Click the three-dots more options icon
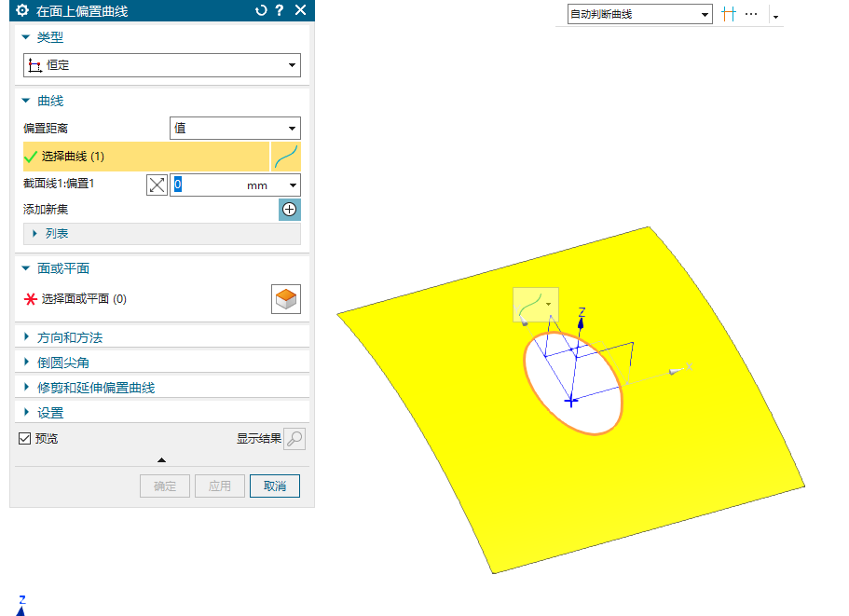This screenshot has width=849, height=616. (751, 14)
